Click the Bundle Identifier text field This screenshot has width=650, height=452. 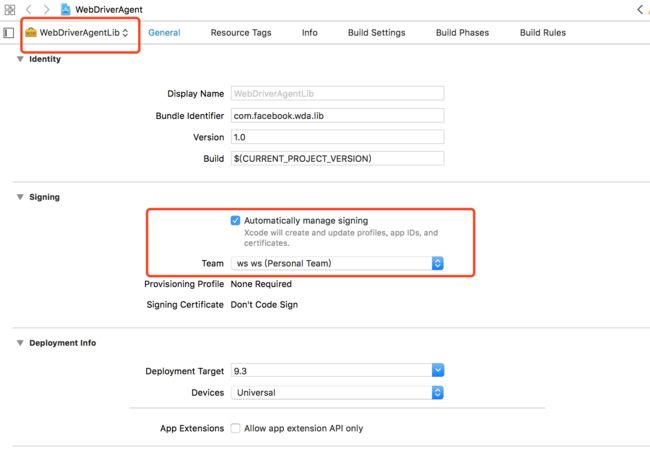pyautogui.click(x=337, y=116)
